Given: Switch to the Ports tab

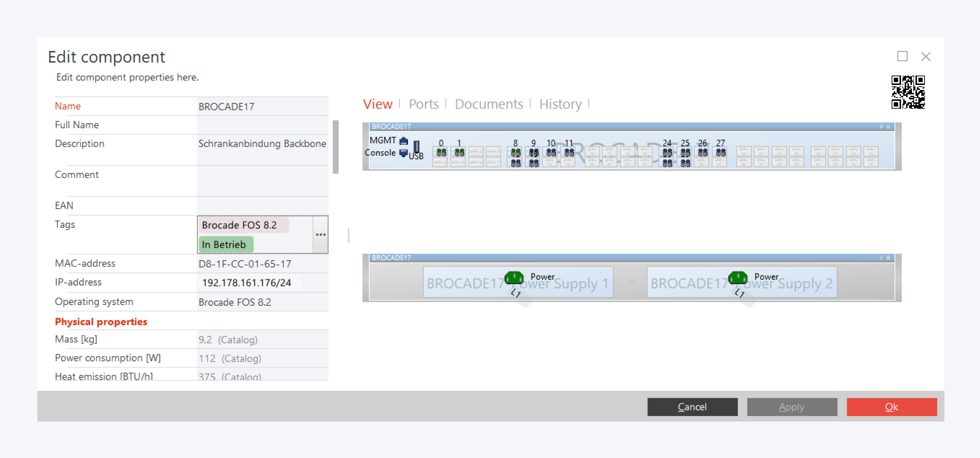Looking at the screenshot, I should [423, 104].
